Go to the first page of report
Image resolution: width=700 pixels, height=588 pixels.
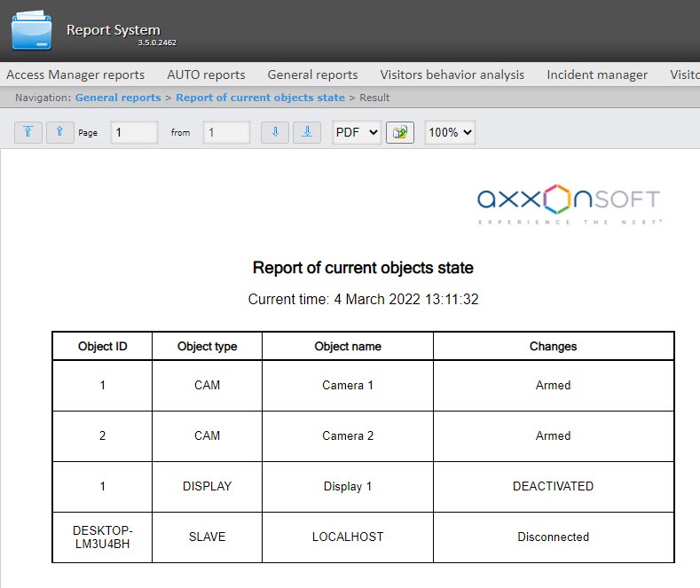(x=28, y=132)
